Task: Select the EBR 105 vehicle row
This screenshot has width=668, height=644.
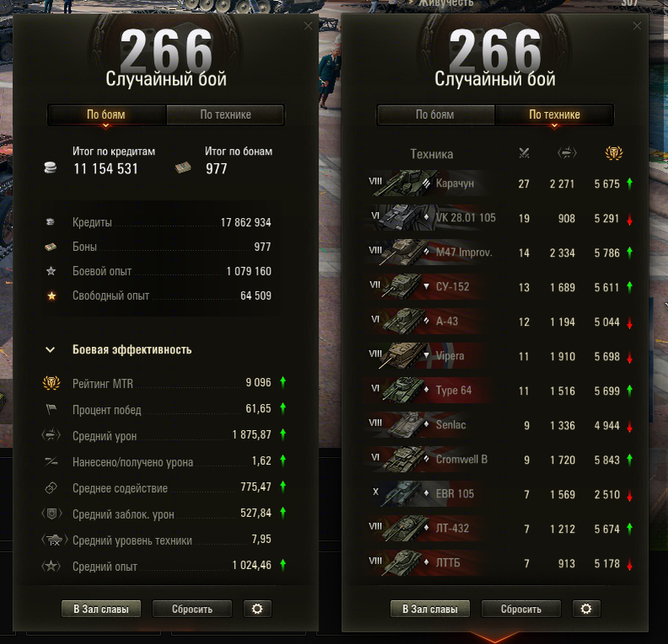Action: coord(500,494)
